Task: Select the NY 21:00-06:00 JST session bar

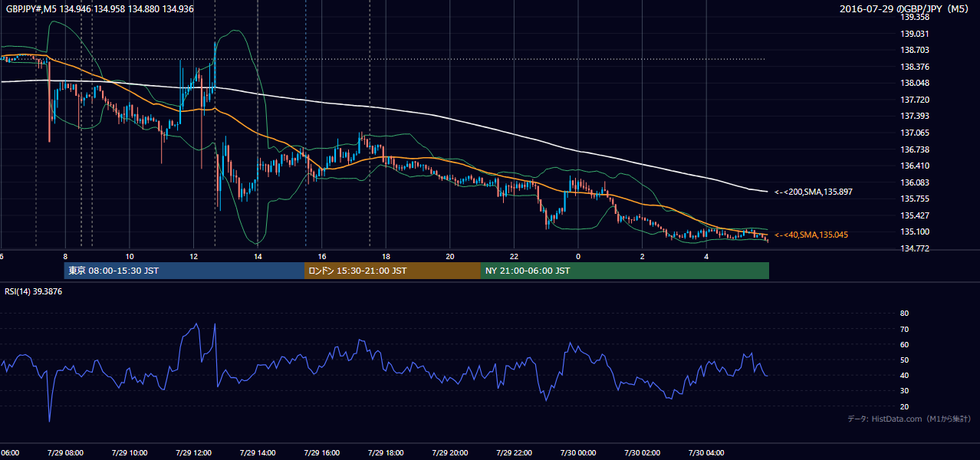Action: pos(624,271)
